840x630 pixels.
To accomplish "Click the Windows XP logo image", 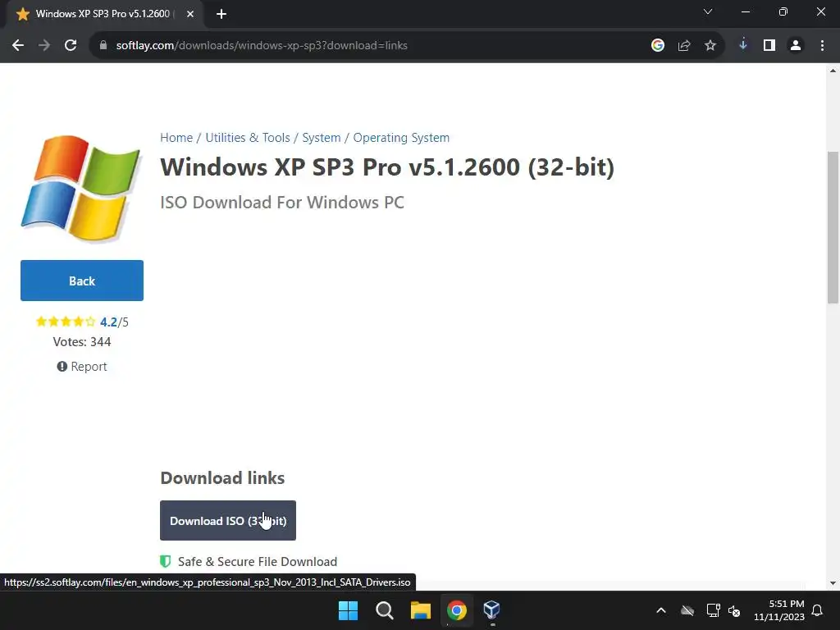I will [x=81, y=188].
